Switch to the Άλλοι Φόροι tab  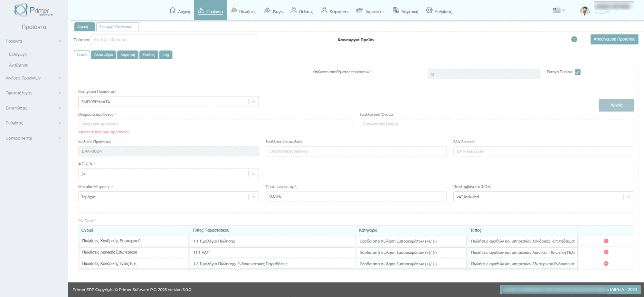[x=103, y=55]
